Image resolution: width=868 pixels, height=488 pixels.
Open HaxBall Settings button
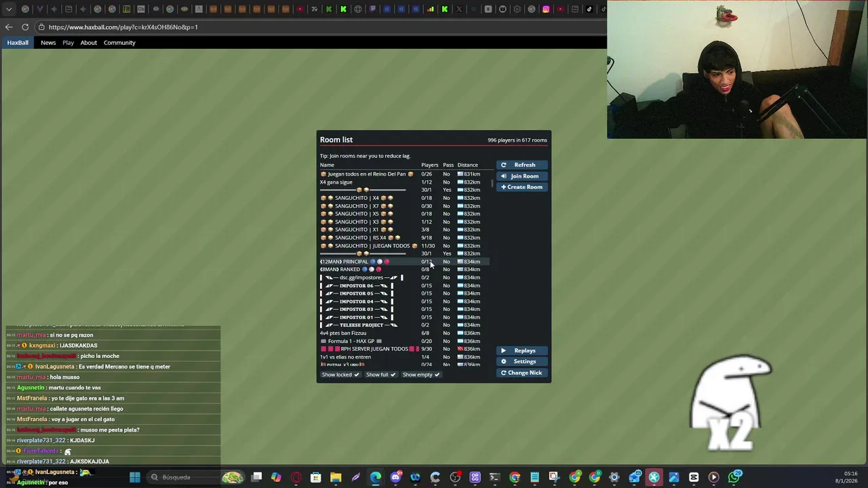coord(521,361)
